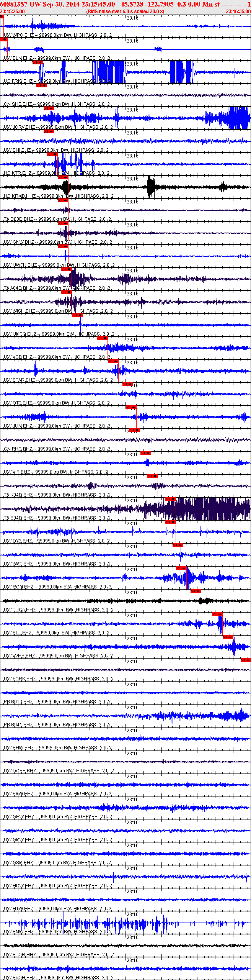Click 23:16 tick label on UW WPO trace
Screen dimensions: 251x980
click(x=132, y=18)
